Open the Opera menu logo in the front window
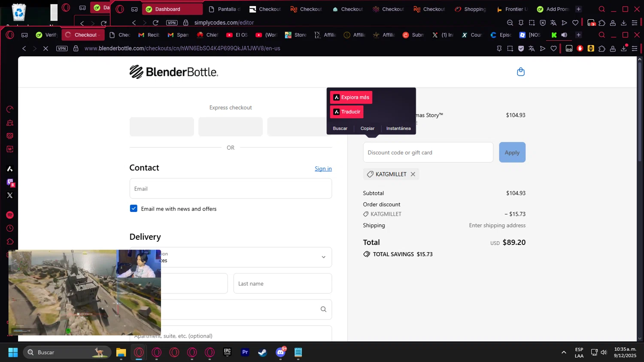The width and height of the screenshot is (644, 362). click(x=10, y=35)
